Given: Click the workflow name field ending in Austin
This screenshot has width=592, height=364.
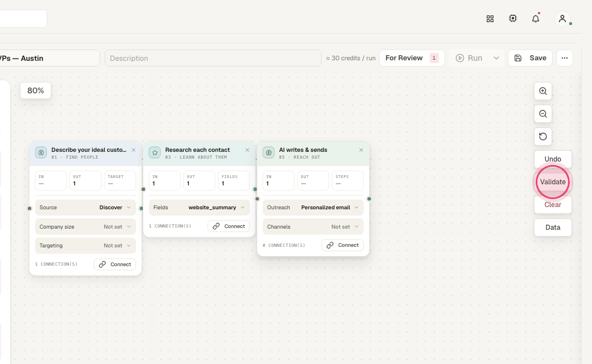Looking at the screenshot, I should click(x=49, y=58).
